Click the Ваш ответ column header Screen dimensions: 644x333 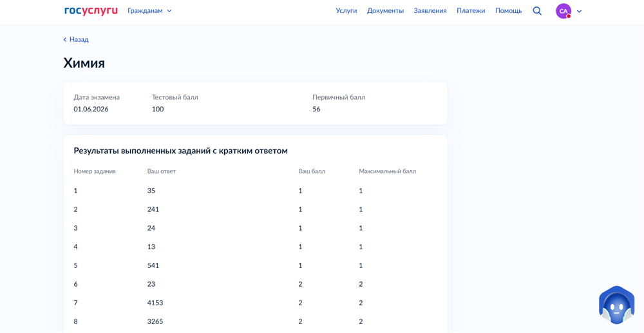pos(162,171)
